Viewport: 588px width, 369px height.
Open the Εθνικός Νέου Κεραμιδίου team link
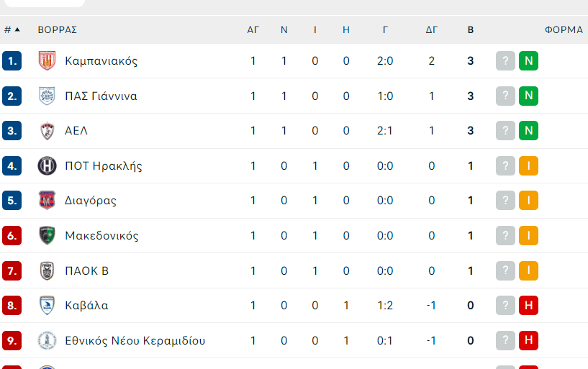(x=135, y=341)
